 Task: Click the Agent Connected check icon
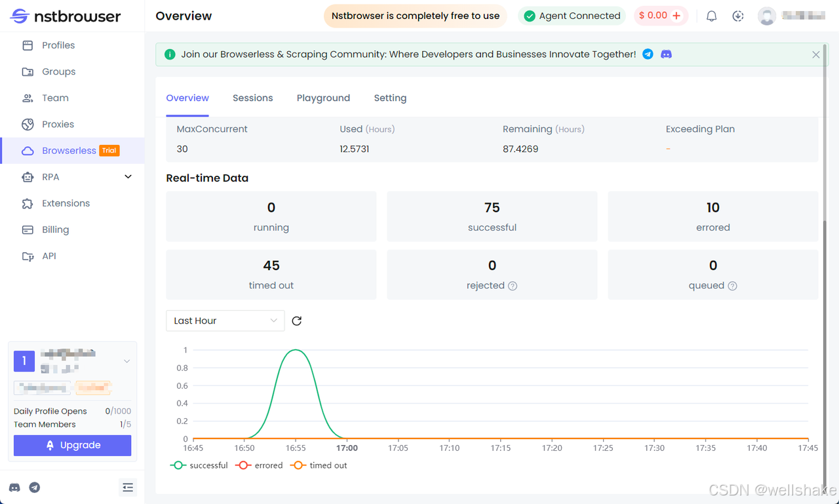click(x=529, y=16)
